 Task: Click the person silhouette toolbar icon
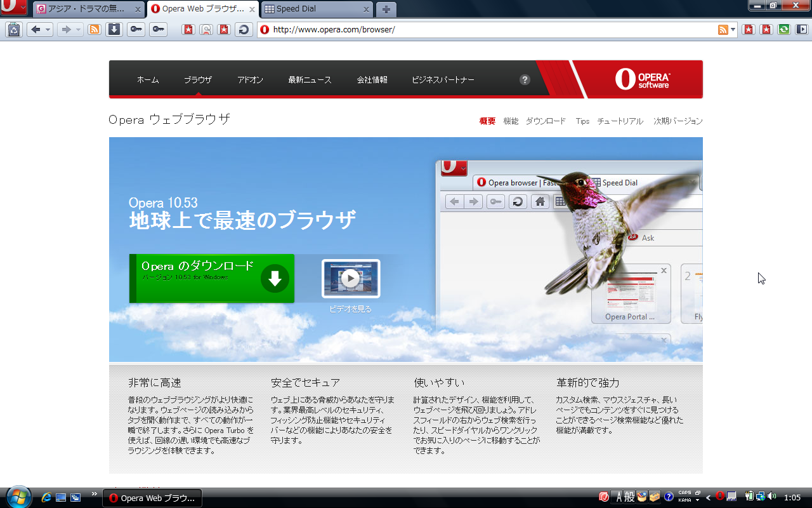(206, 29)
